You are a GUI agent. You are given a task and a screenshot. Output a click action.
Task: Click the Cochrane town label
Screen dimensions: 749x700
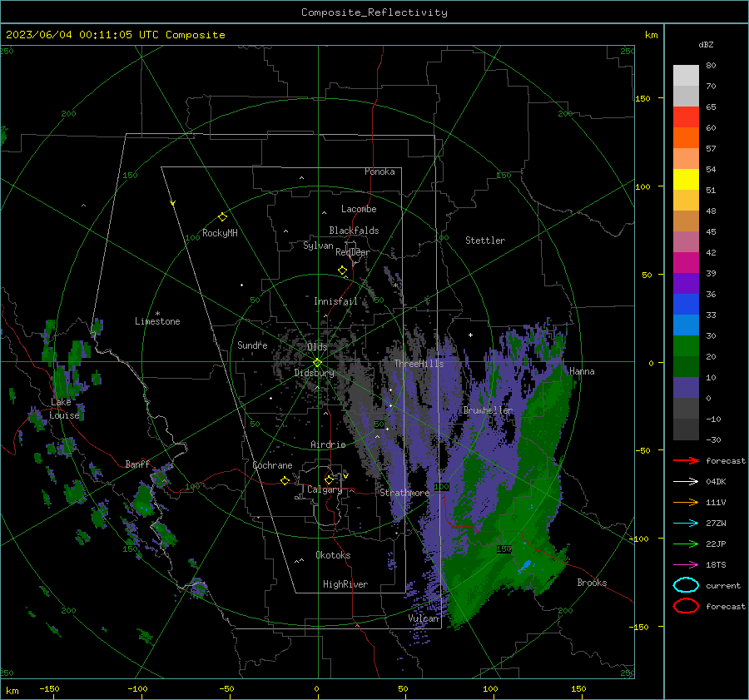(272, 465)
